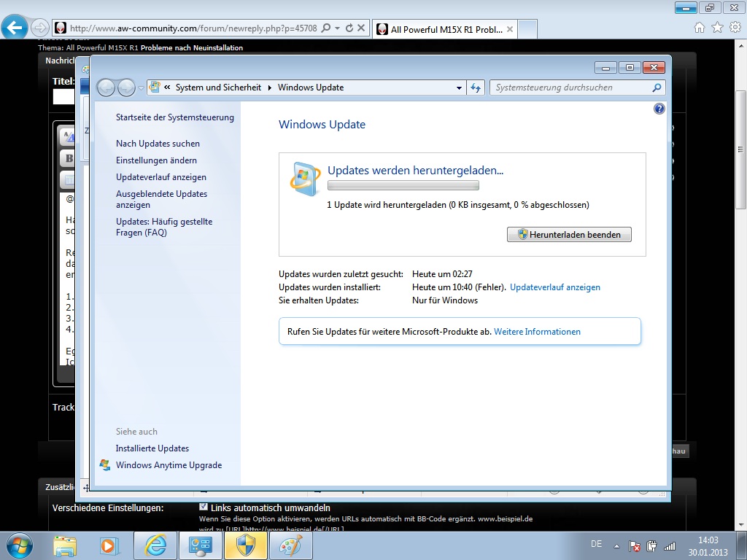Open Windows Media Player from taskbar
The image size is (747, 560).
click(x=109, y=545)
